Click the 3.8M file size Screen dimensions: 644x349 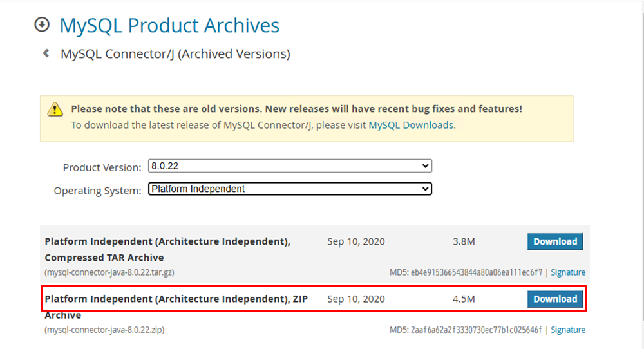pyautogui.click(x=464, y=241)
